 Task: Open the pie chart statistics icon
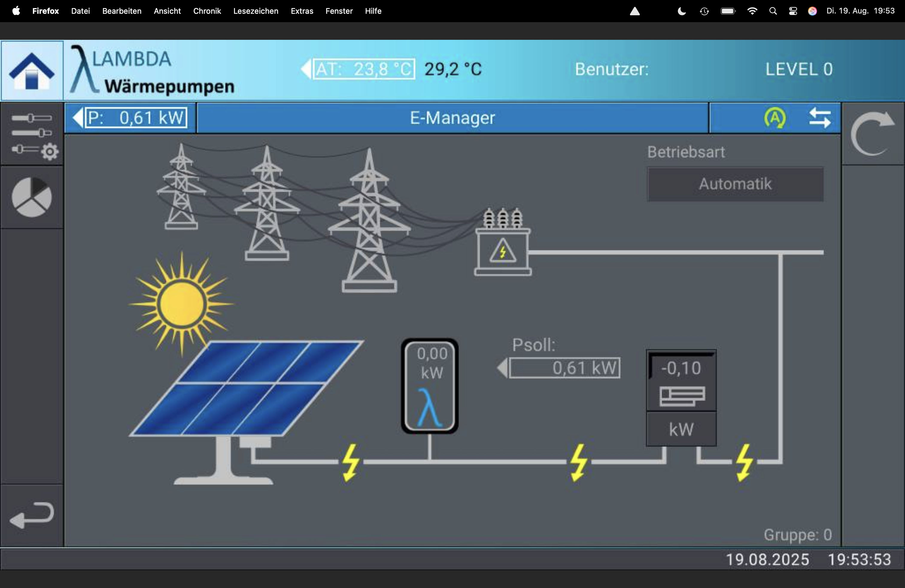point(32,197)
